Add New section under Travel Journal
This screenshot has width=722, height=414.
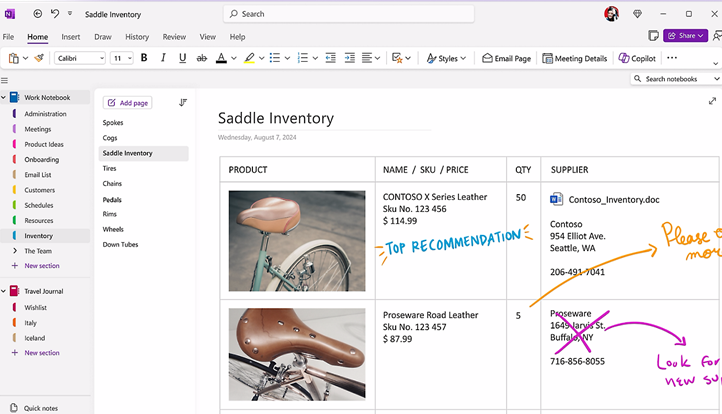click(36, 353)
